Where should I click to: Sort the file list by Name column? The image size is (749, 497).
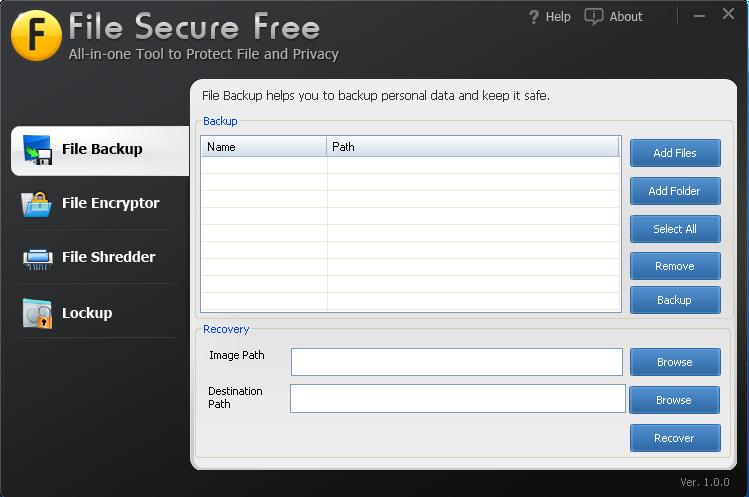tap(264, 147)
